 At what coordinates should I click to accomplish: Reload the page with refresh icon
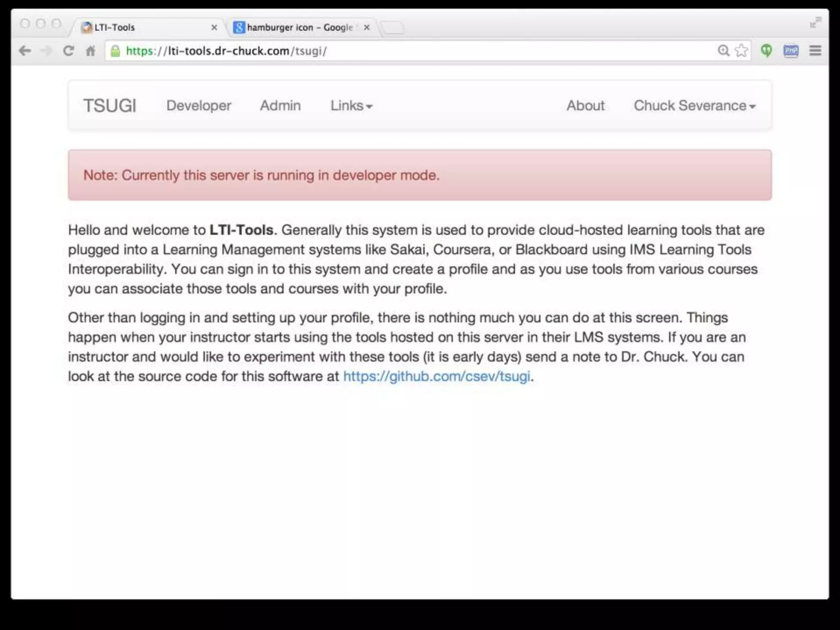pos(68,51)
